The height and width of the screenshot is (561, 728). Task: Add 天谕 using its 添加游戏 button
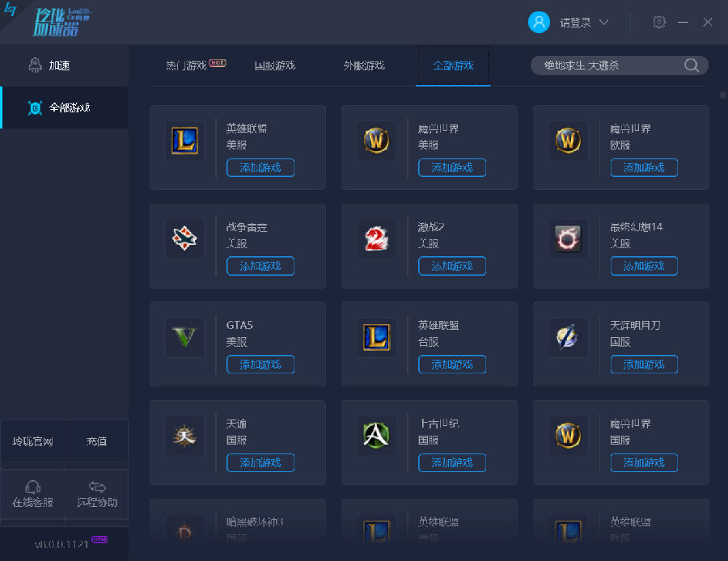tap(260, 462)
